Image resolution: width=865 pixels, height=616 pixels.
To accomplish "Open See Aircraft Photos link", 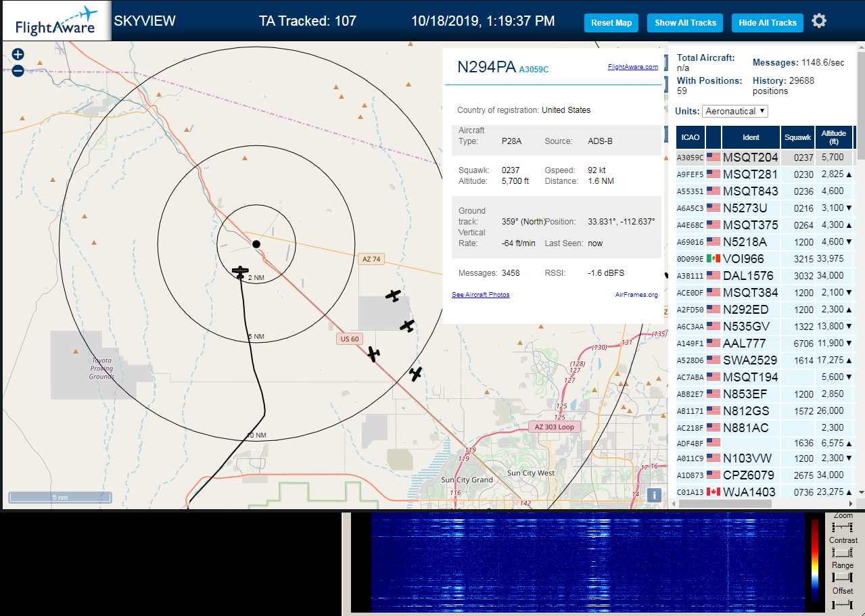I will pos(481,295).
